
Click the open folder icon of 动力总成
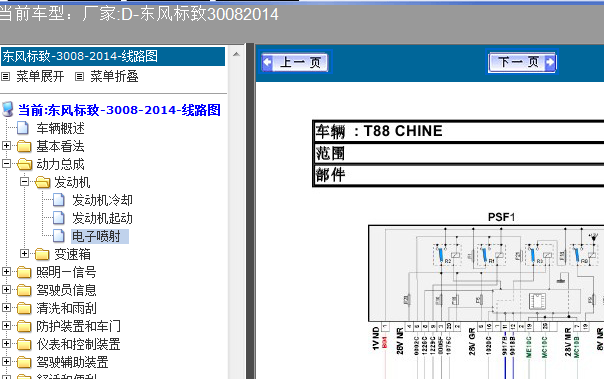25,164
